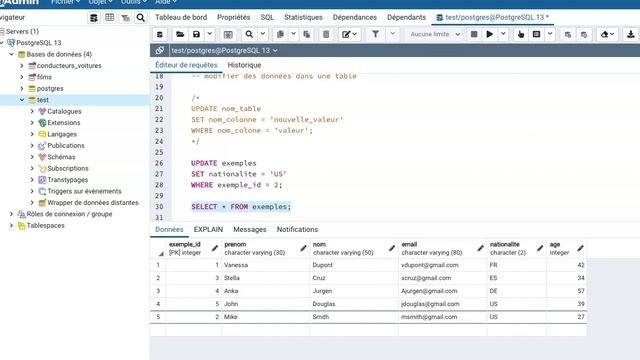Open the Dépendants tab

(407, 17)
